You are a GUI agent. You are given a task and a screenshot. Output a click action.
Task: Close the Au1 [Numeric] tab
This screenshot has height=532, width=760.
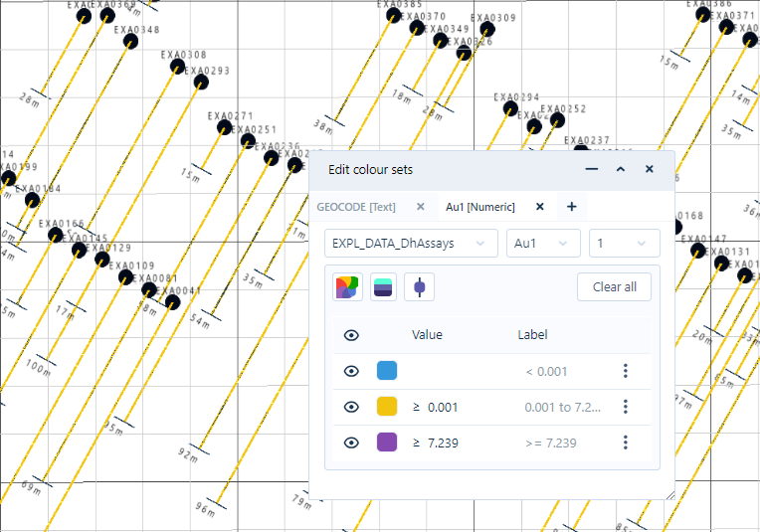(x=540, y=207)
